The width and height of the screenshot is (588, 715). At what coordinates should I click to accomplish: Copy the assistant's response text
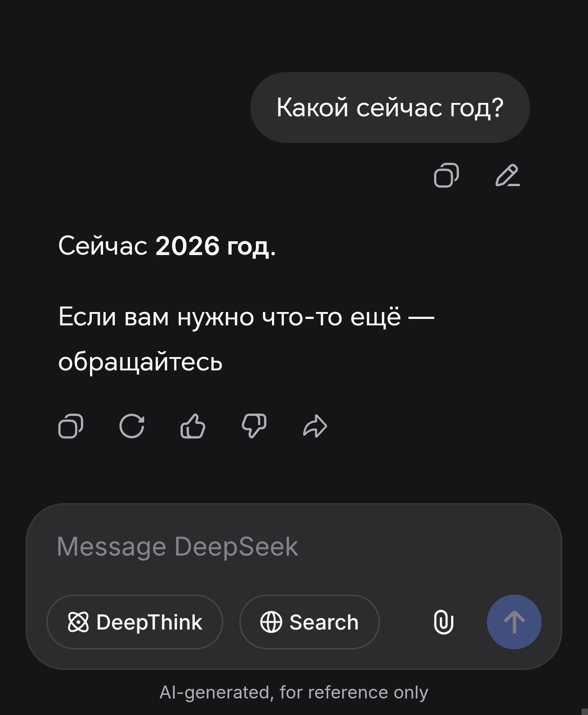[71, 426]
